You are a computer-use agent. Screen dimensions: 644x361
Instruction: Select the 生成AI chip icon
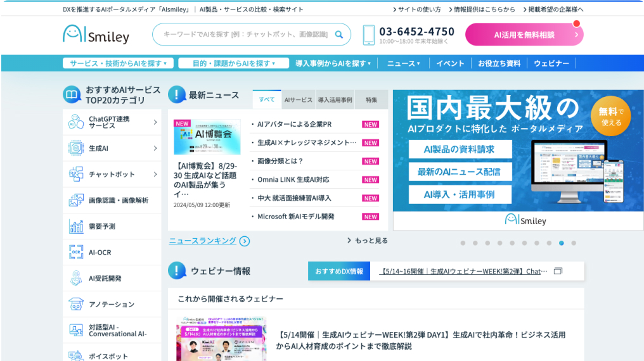(x=76, y=148)
